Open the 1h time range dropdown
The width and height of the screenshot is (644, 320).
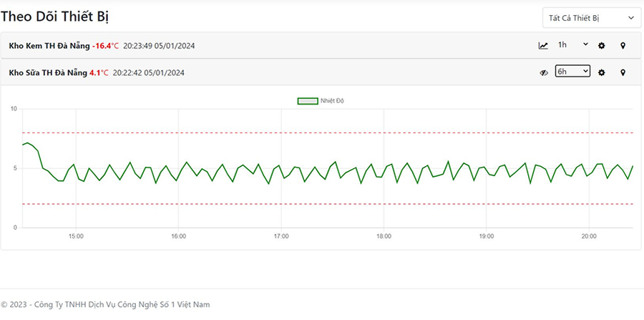(x=572, y=44)
